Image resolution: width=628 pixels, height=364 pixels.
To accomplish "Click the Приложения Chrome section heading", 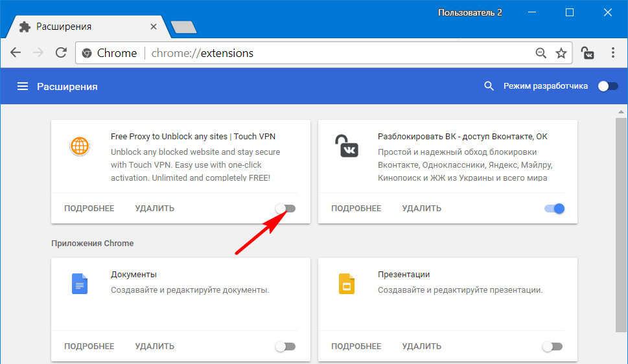I will pyautogui.click(x=93, y=244).
